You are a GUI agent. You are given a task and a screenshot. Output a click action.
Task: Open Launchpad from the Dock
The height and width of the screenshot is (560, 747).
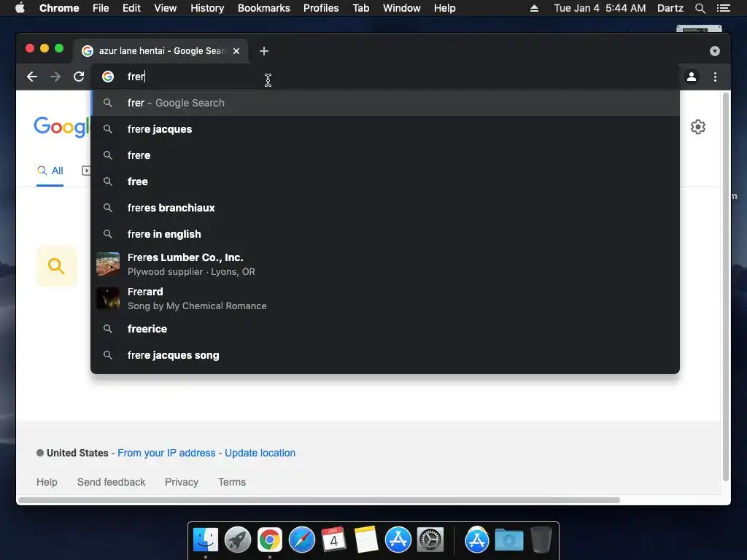click(238, 540)
